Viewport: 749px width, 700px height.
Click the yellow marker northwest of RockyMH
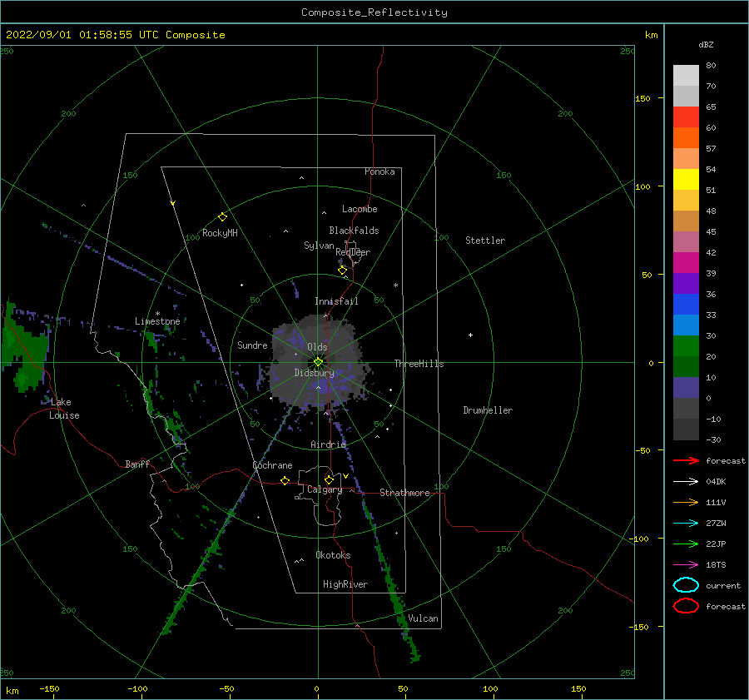coord(172,203)
